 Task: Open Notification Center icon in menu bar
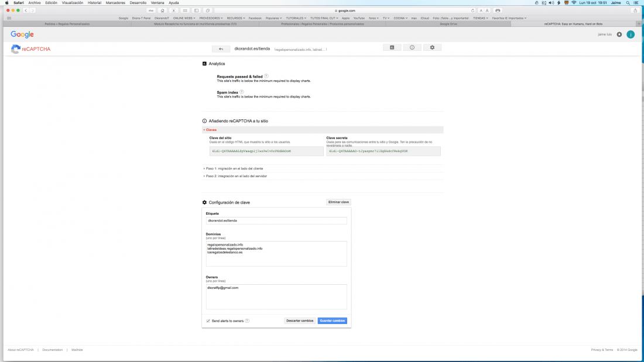pyautogui.click(x=636, y=3)
